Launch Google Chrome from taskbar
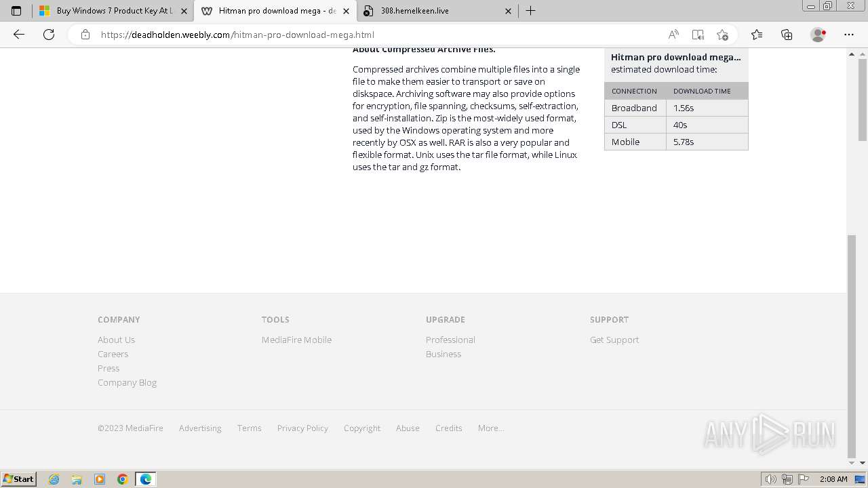The height and width of the screenshot is (488, 868). point(123,479)
